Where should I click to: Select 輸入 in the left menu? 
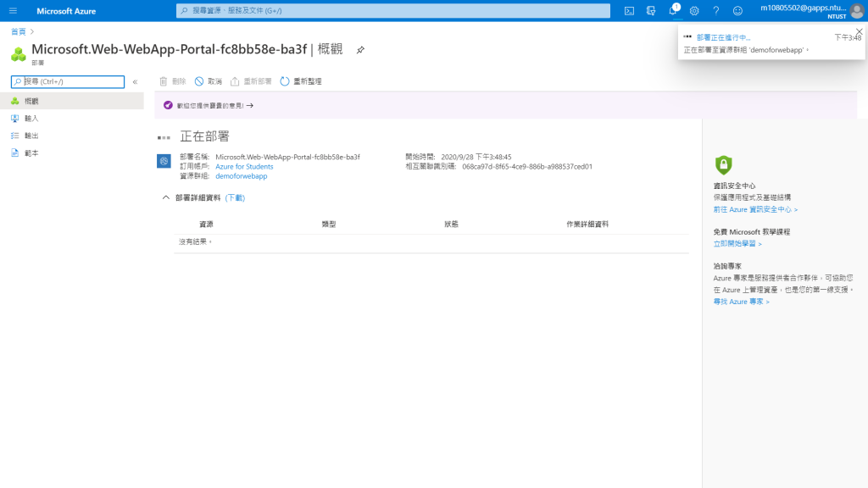pyautogui.click(x=72, y=119)
